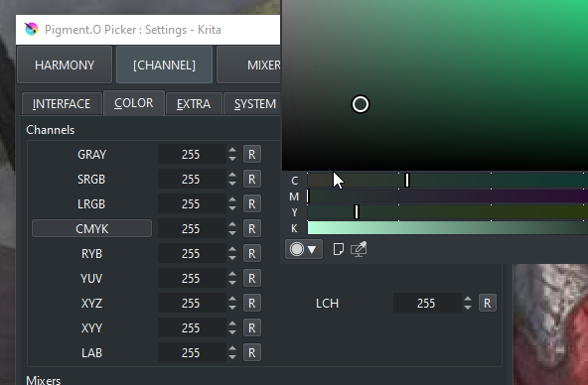Switch to the INTERFACE tab
The width and height of the screenshot is (588, 385).
point(62,104)
